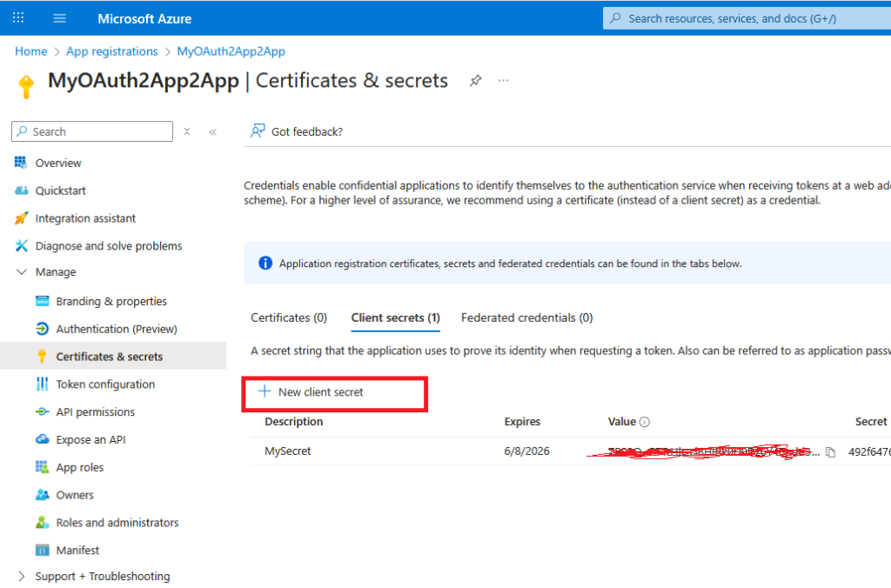Screen dimensions: 891x588
Task: Copy the MySecret value to clipboard
Action: pyautogui.click(x=830, y=451)
